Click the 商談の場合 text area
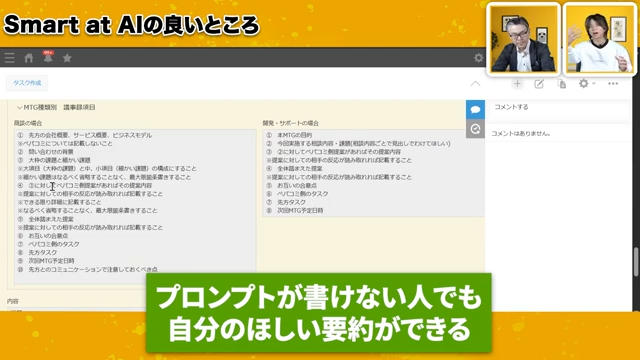 (x=135, y=207)
